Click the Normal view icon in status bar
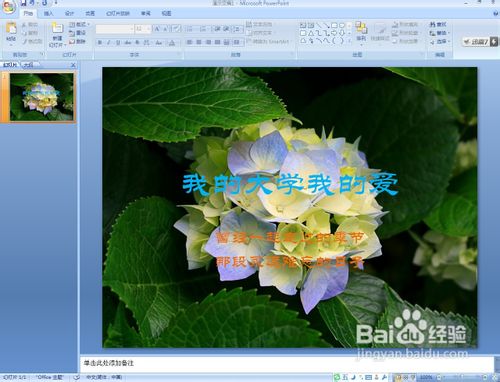 [398, 377]
